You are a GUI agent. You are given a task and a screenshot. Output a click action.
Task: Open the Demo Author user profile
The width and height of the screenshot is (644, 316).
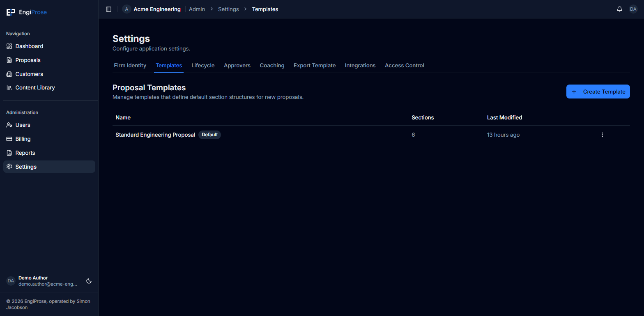click(x=42, y=281)
